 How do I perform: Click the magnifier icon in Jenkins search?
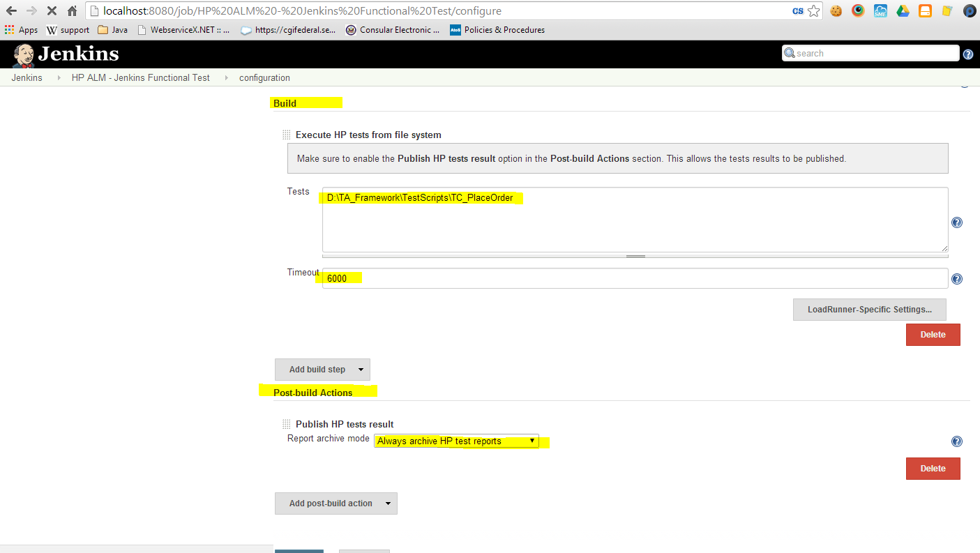[x=790, y=53]
